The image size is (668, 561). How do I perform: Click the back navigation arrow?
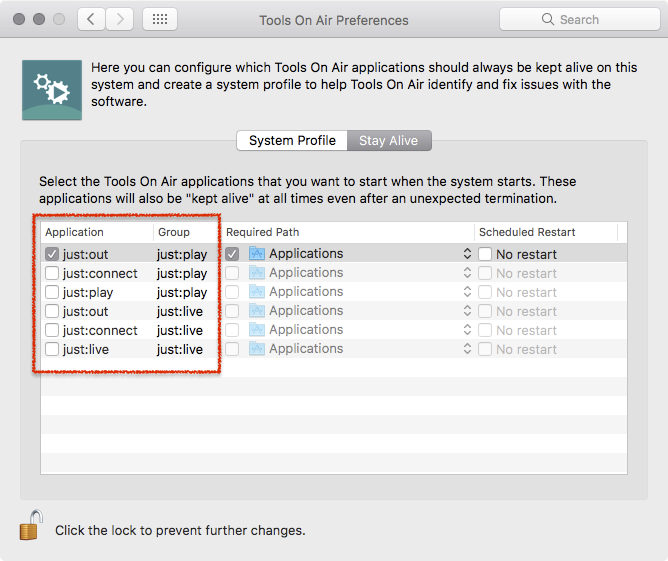(91, 19)
